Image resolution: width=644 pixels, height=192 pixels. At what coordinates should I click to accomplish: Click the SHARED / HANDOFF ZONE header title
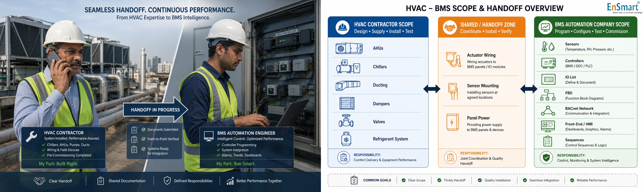488,25
